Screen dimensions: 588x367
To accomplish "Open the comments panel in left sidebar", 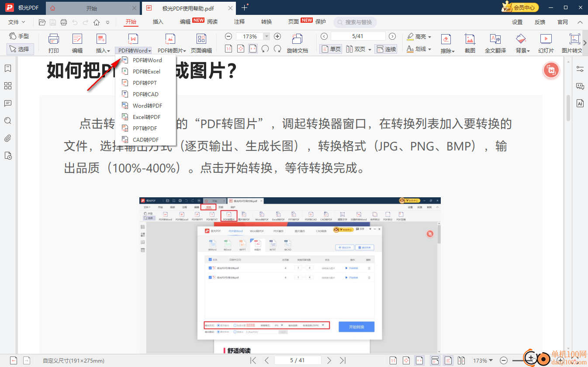I will click(x=7, y=103).
